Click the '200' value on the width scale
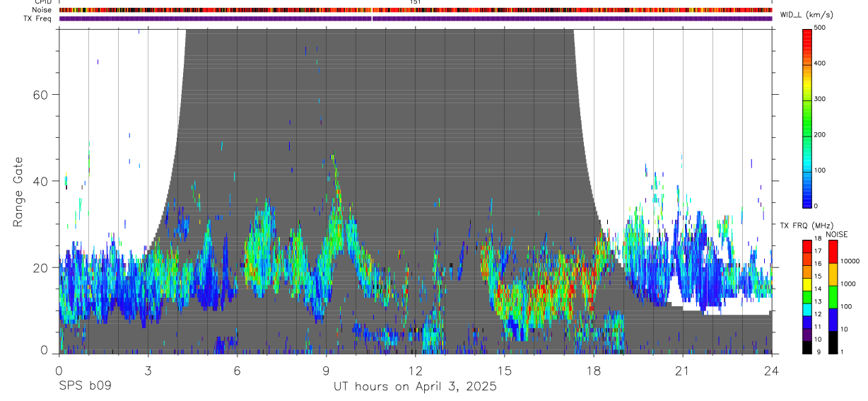The width and height of the screenshot is (868, 401). (820, 134)
